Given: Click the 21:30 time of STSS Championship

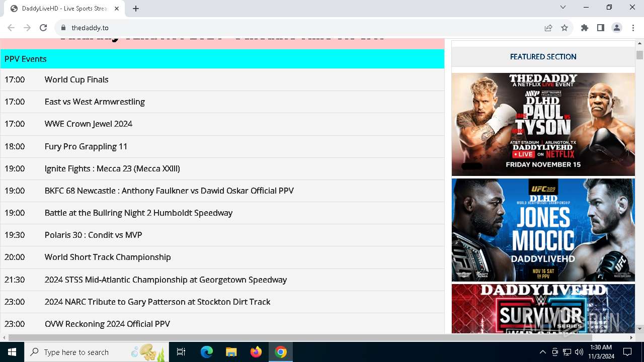Looking at the screenshot, I should tap(15, 280).
